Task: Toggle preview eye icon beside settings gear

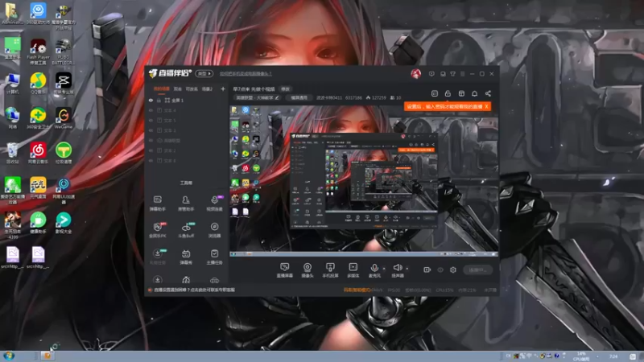Action: [440, 269]
